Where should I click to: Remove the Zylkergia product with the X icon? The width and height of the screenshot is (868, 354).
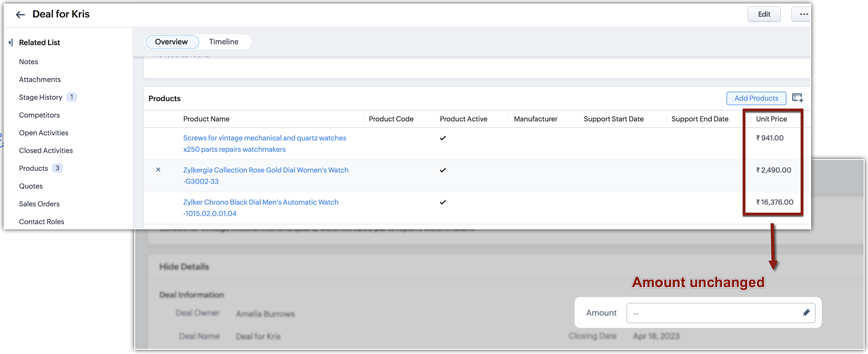158,170
